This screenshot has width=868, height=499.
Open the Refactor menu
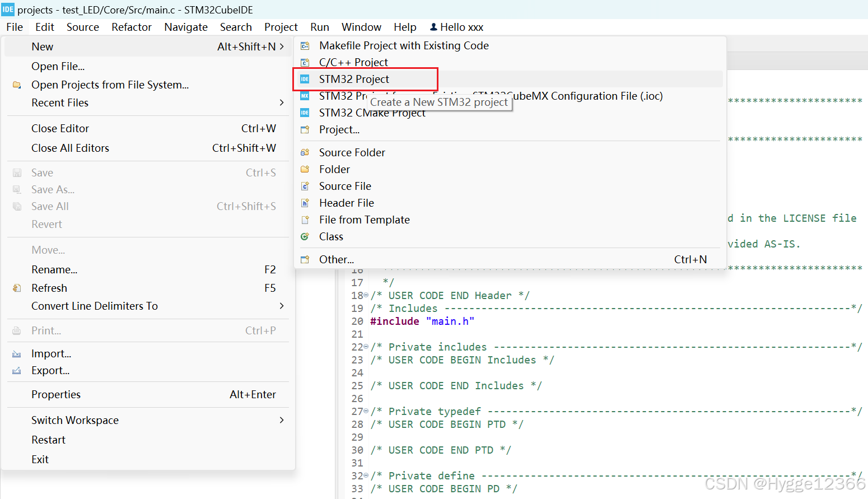pos(132,27)
